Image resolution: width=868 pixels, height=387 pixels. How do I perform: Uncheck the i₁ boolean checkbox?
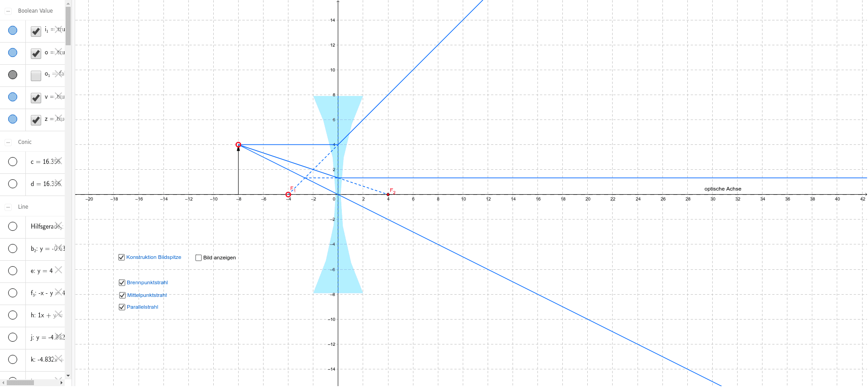pyautogui.click(x=36, y=31)
